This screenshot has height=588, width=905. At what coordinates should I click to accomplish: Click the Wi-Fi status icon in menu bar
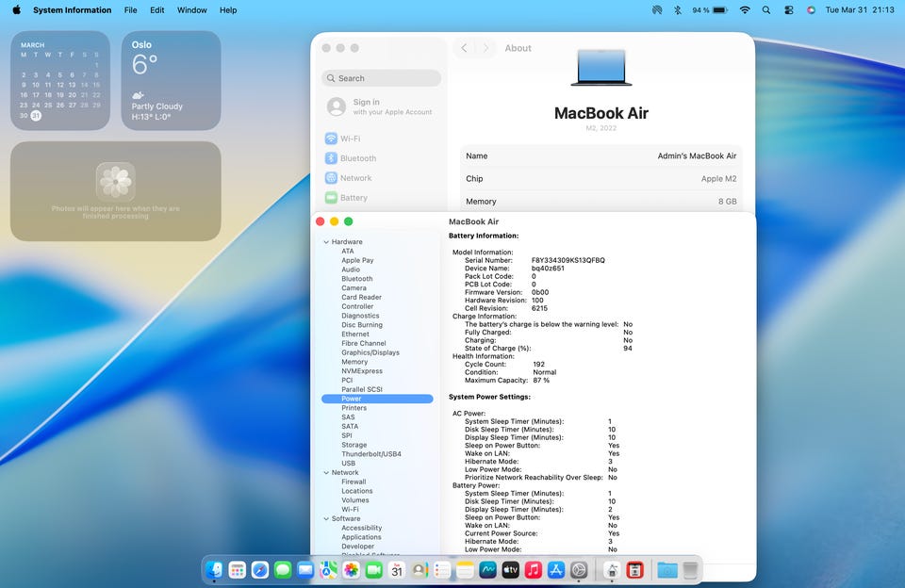pyautogui.click(x=745, y=10)
